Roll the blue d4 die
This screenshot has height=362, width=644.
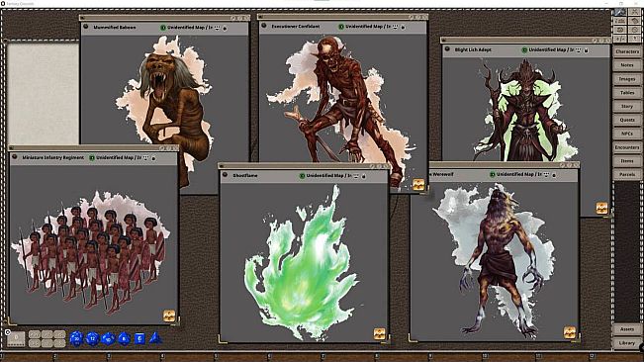pos(155,338)
